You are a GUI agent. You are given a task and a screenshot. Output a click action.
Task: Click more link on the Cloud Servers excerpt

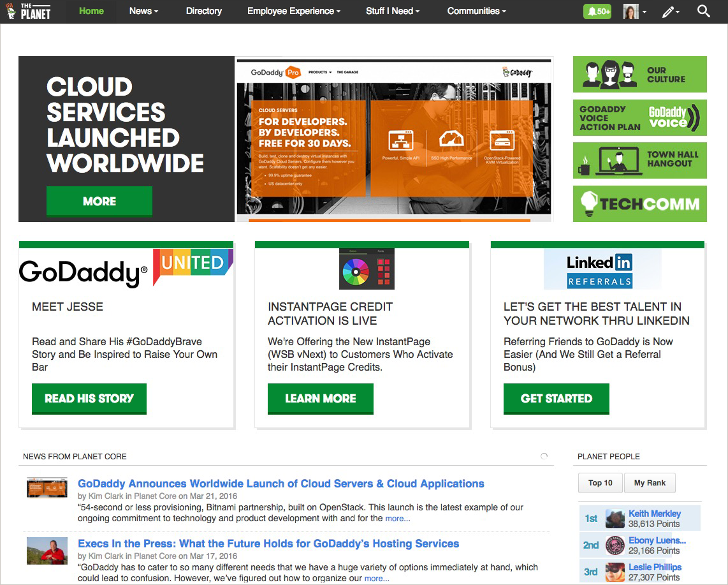click(397, 519)
